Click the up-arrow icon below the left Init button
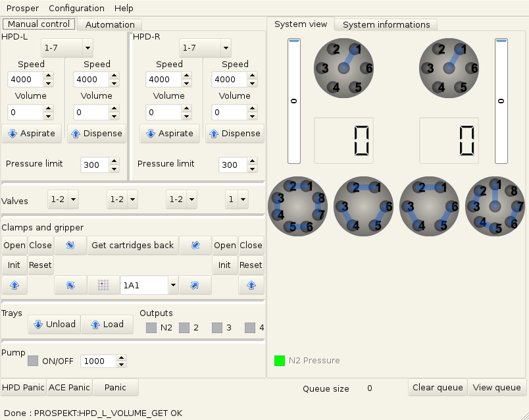Screen dimensions: 529x420 pos(14,285)
